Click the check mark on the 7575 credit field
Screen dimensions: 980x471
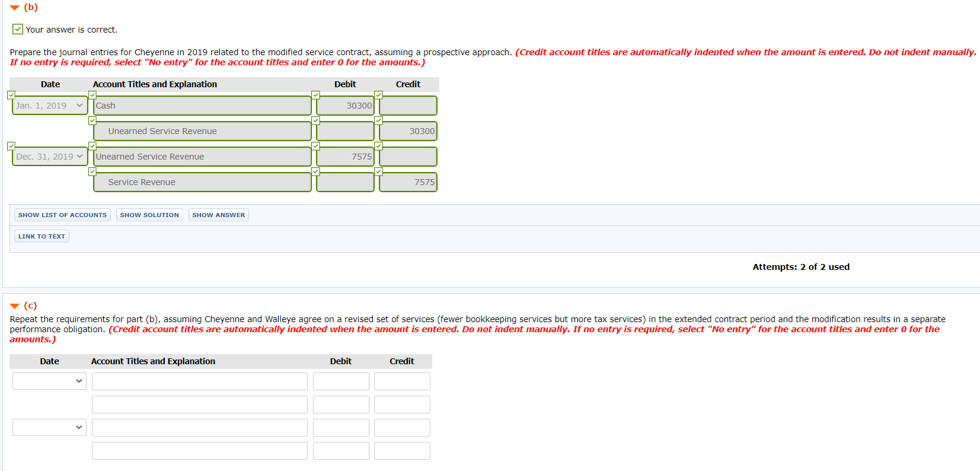click(x=378, y=171)
